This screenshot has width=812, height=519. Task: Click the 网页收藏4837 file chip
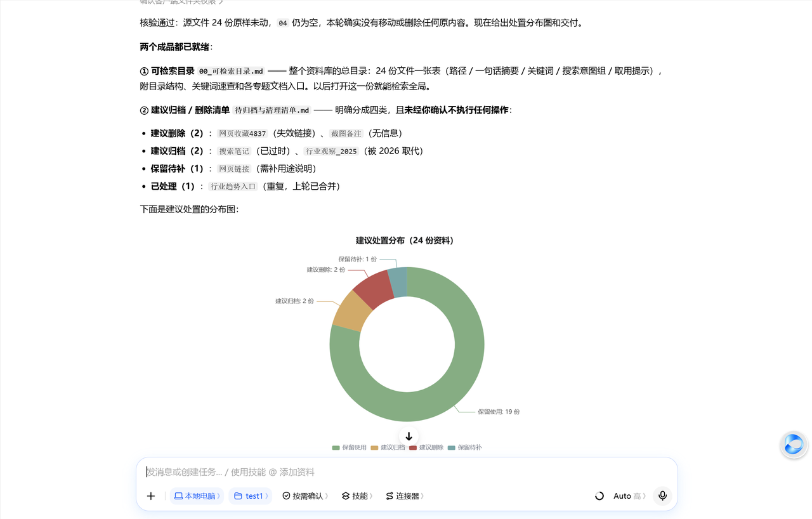click(242, 134)
